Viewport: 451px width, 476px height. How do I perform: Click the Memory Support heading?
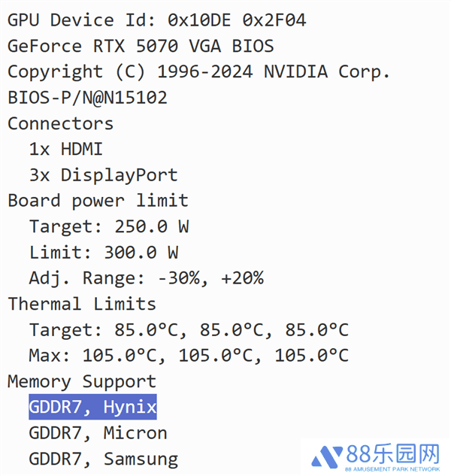click(82, 381)
